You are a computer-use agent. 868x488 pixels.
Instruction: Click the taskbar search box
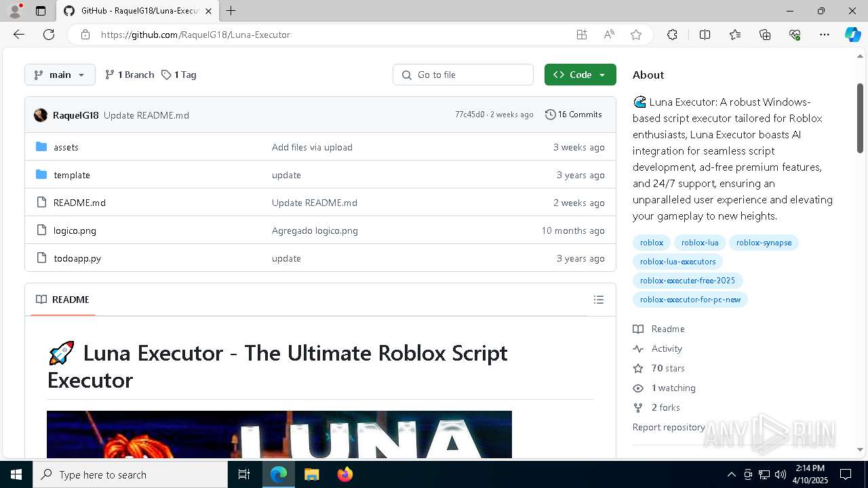130,474
